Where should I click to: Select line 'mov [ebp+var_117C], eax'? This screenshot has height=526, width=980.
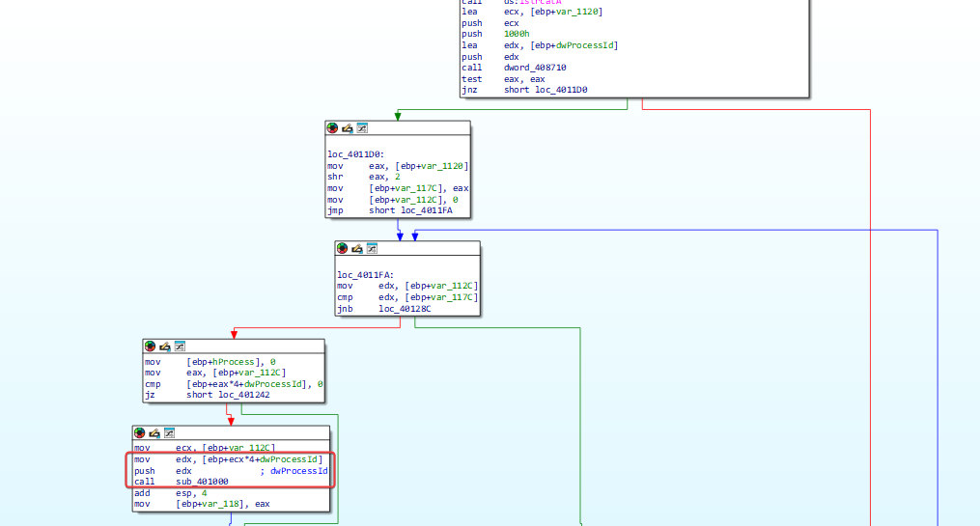coord(398,188)
